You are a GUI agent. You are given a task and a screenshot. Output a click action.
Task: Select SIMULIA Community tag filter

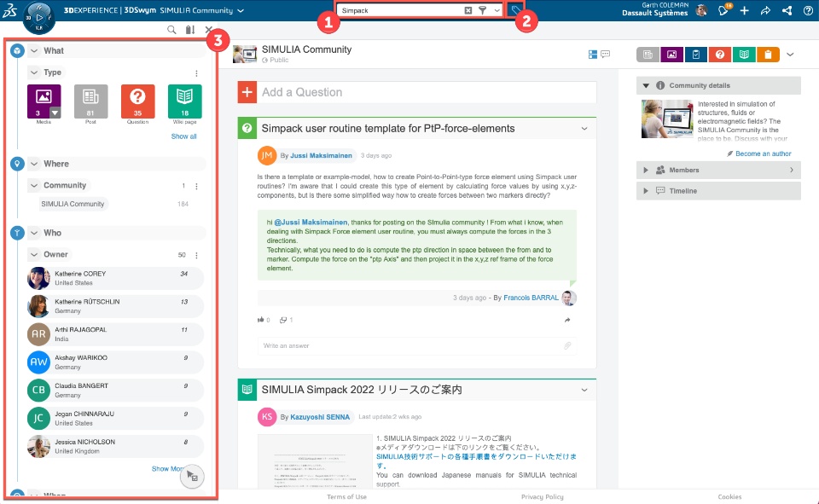[x=73, y=204]
